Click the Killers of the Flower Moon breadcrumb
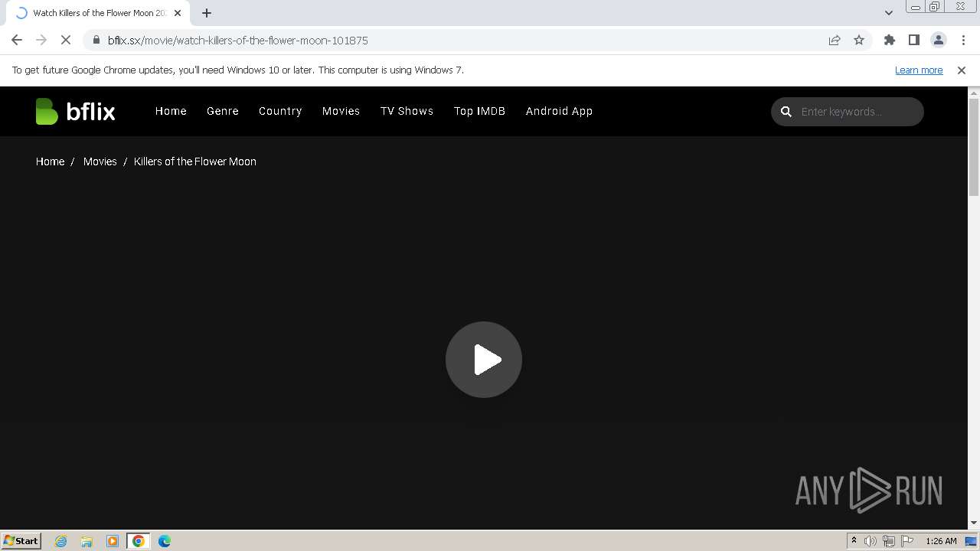 tap(195, 161)
